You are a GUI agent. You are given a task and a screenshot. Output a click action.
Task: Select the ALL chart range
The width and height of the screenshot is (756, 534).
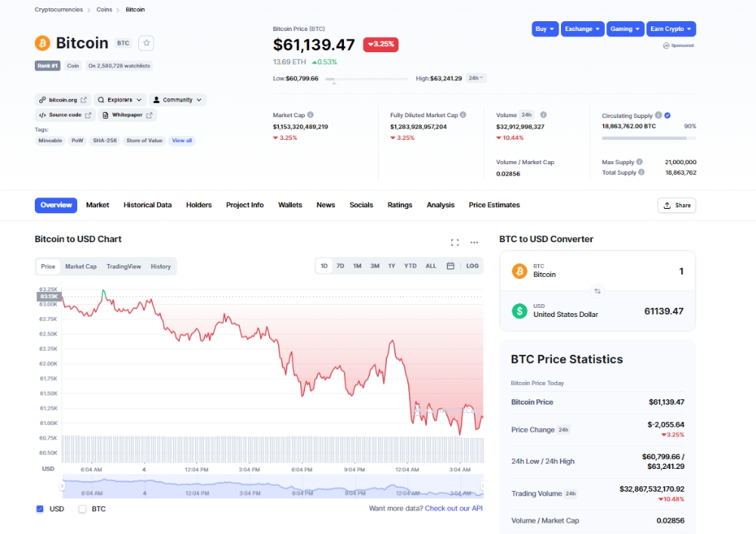[431, 265]
